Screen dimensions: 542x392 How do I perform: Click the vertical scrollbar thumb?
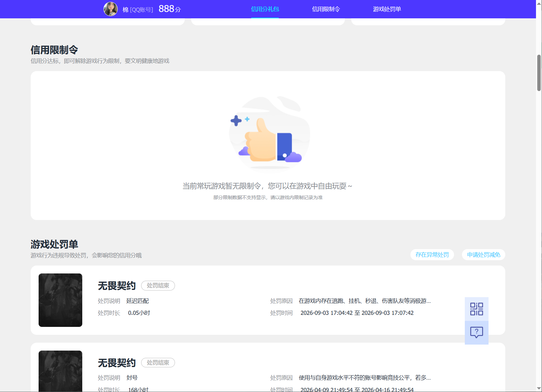tap(539, 73)
